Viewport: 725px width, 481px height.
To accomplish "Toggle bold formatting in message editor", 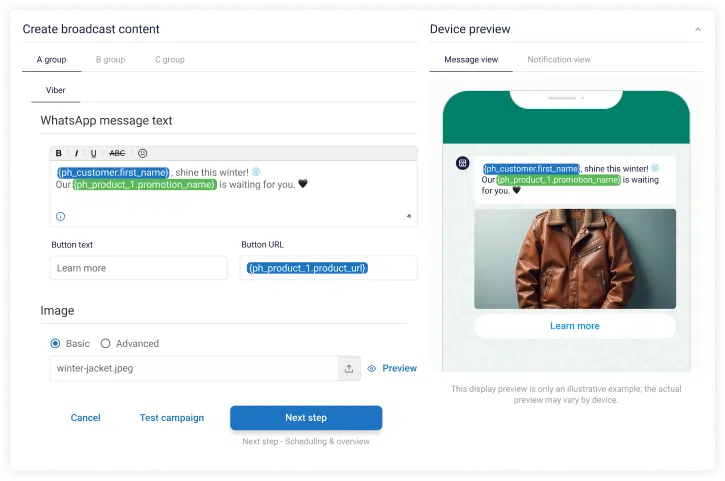I will coord(59,153).
